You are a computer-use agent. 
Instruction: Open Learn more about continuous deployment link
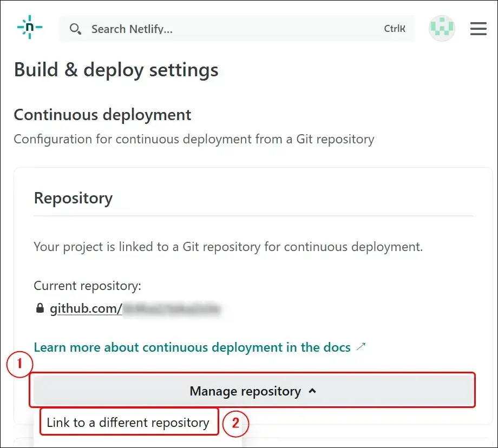192,347
